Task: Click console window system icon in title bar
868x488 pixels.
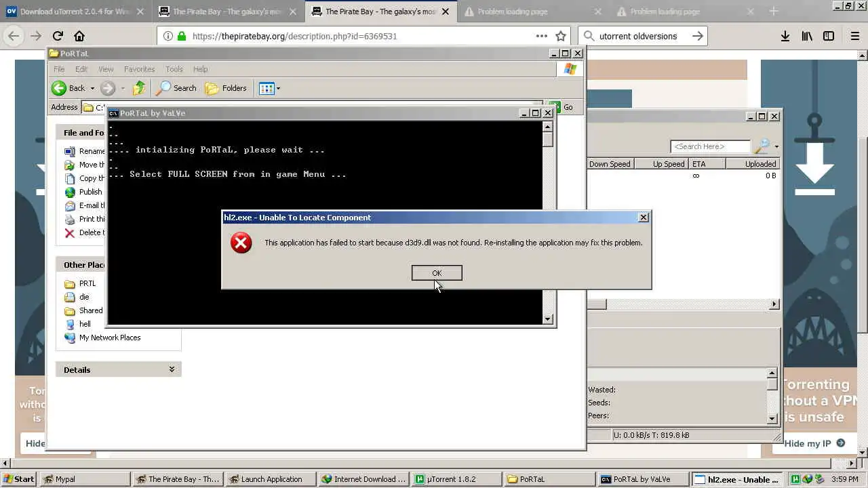Action: [x=114, y=113]
